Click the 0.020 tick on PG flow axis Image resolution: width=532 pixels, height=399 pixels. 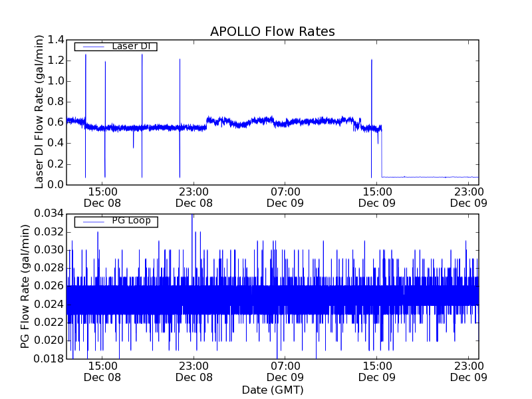49,340
